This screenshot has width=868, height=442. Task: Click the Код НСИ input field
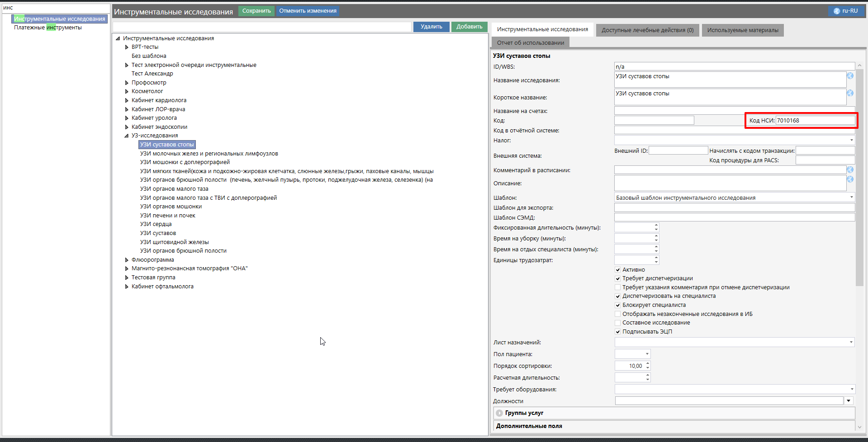click(x=815, y=121)
